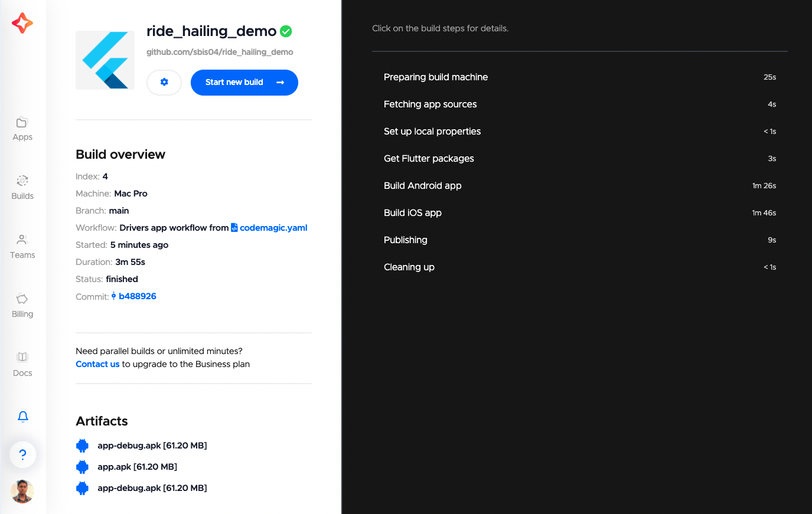Click the Start new build button
Image resolution: width=812 pixels, height=514 pixels.
pos(244,82)
